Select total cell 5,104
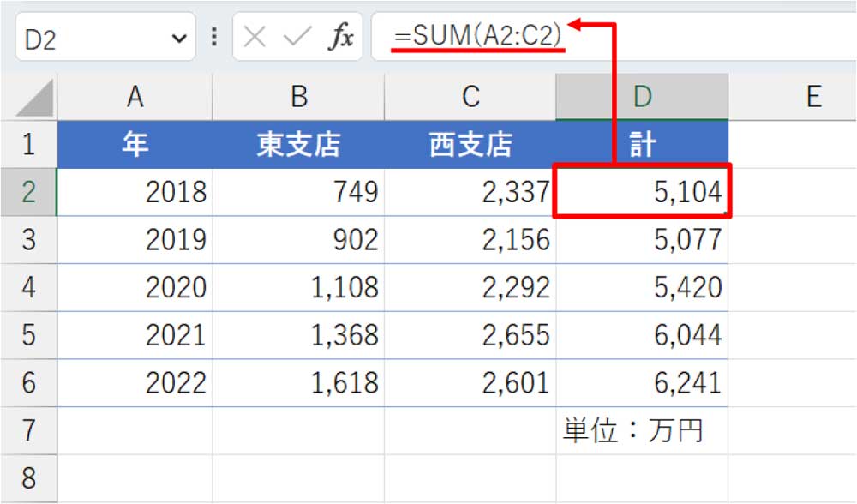The image size is (857, 504). pyautogui.click(x=642, y=192)
